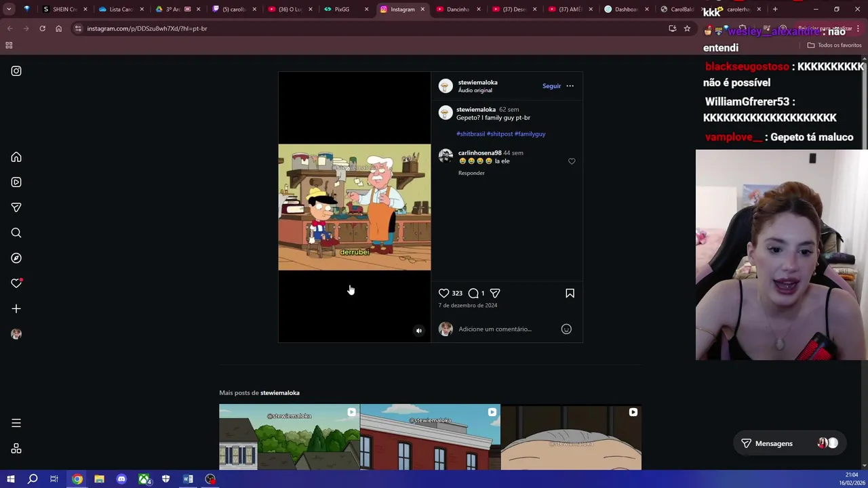Open first house thumbnail in more posts
The image size is (868, 488).
click(x=289, y=437)
